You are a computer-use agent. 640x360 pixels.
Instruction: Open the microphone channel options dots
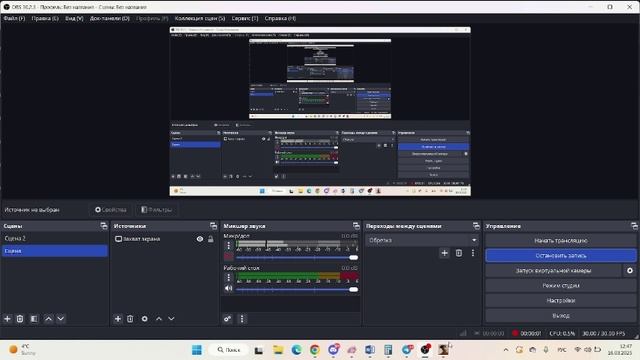(229, 245)
